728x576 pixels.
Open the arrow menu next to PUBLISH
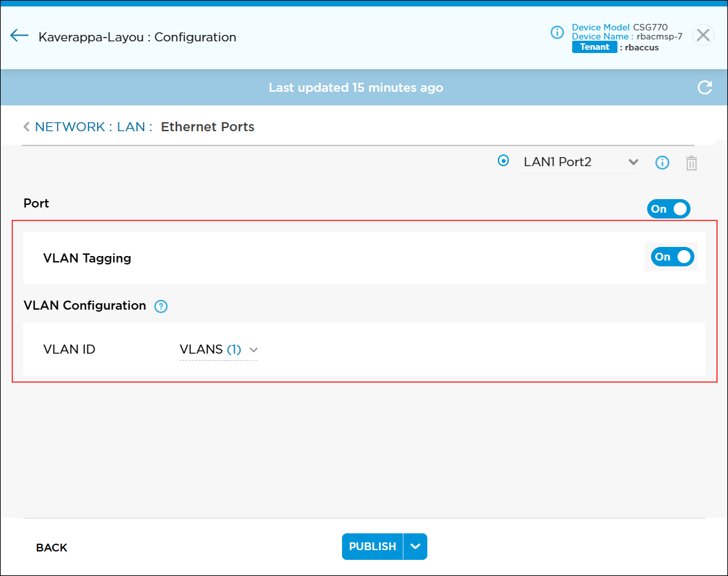coord(416,546)
